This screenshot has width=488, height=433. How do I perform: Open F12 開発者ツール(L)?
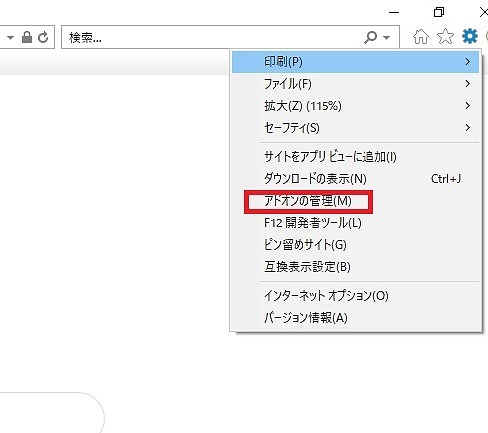(355, 223)
